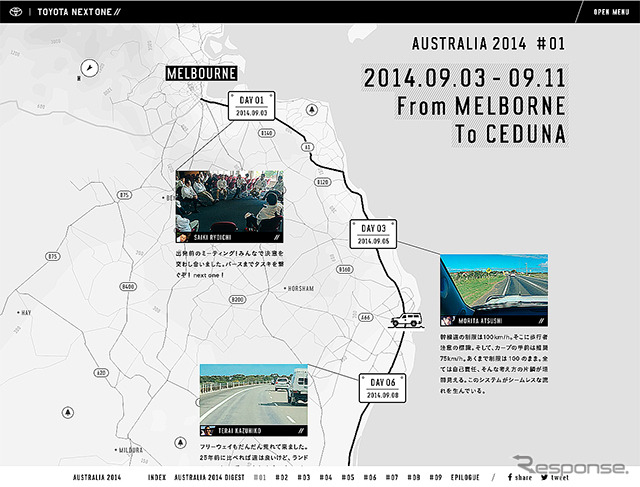
Task: Select episode #05 in bottom navigation
Action: (x=348, y=477)
